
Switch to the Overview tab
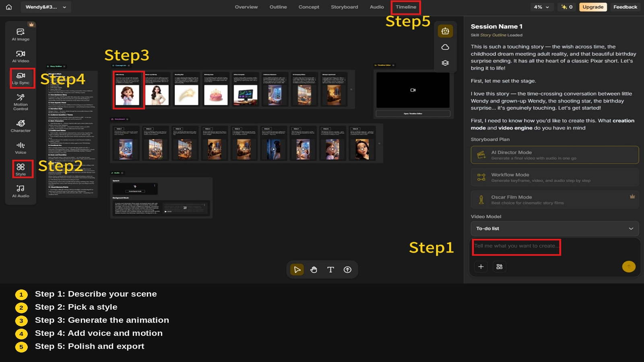pos(246,7)
